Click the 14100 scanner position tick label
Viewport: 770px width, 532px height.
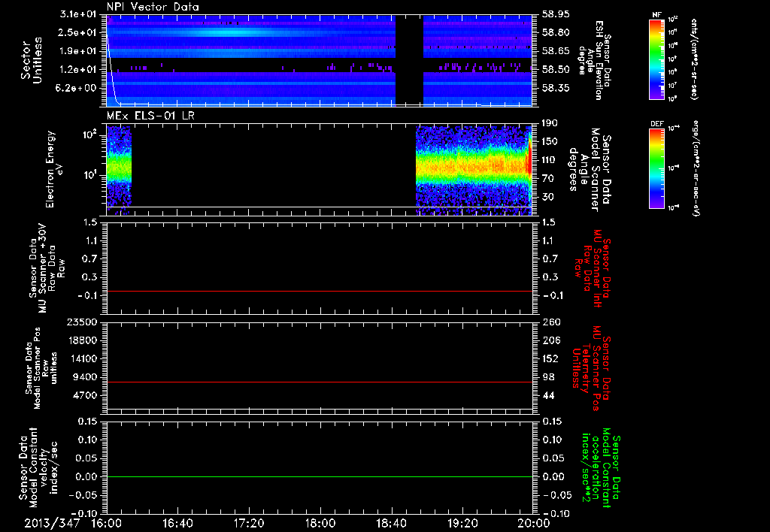83,358
